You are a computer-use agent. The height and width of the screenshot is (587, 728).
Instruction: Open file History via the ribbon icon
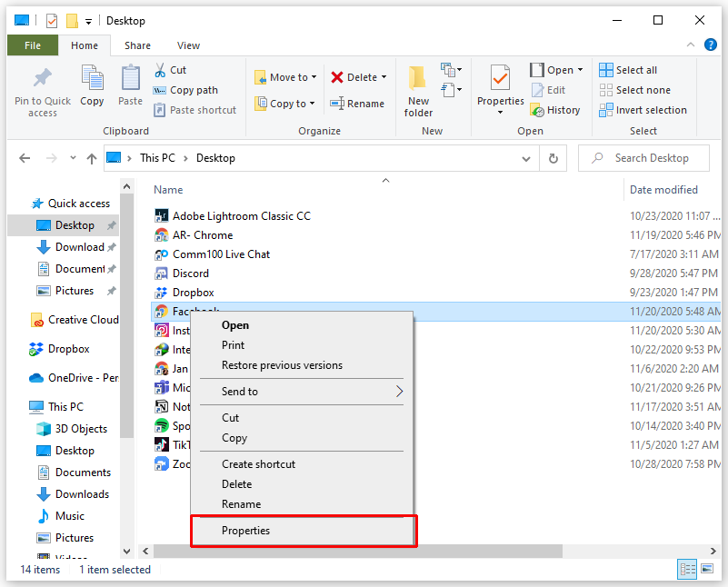[555, 109]
